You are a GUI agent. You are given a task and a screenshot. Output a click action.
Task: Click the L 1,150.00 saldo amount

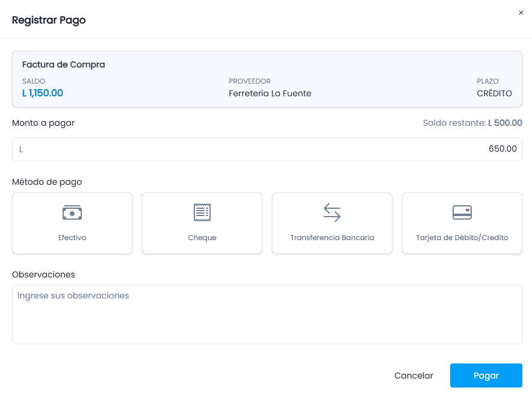point(43,93)
